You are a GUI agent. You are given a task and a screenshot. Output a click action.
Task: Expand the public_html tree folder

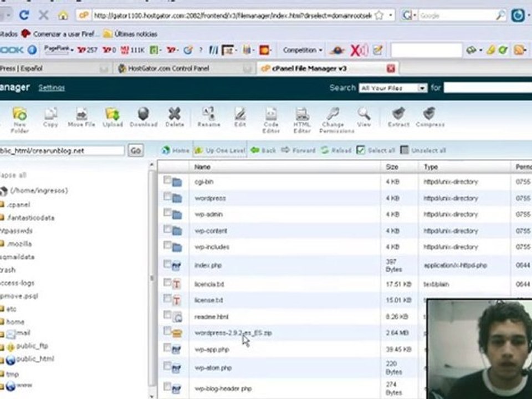click(x=2, y=359)
